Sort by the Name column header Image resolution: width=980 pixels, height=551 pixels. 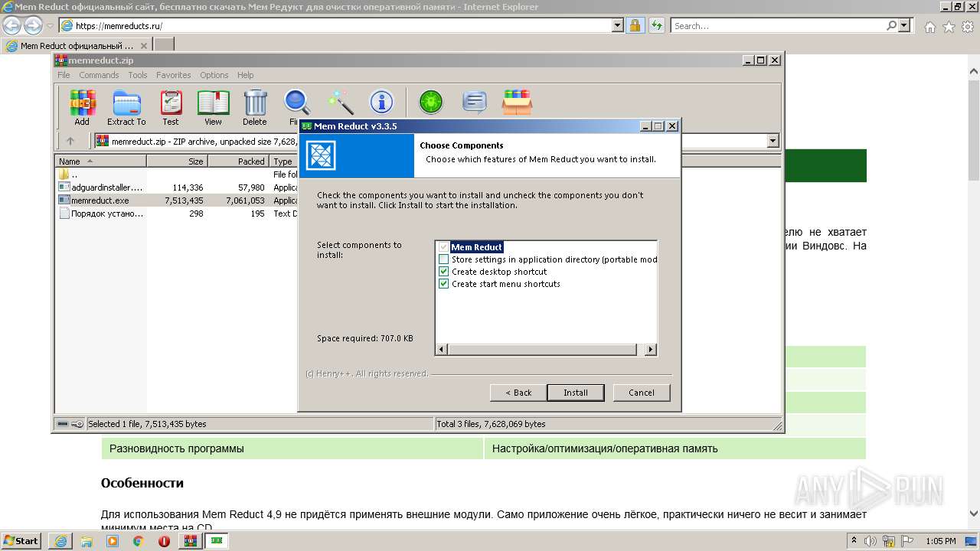pyautogui.click(x=100, y=161)
